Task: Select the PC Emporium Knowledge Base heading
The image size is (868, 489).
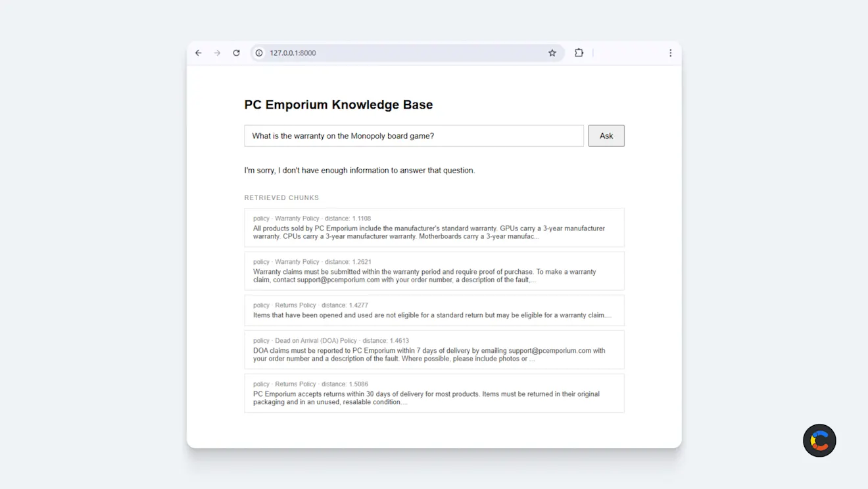Action: tap(339, 105)
